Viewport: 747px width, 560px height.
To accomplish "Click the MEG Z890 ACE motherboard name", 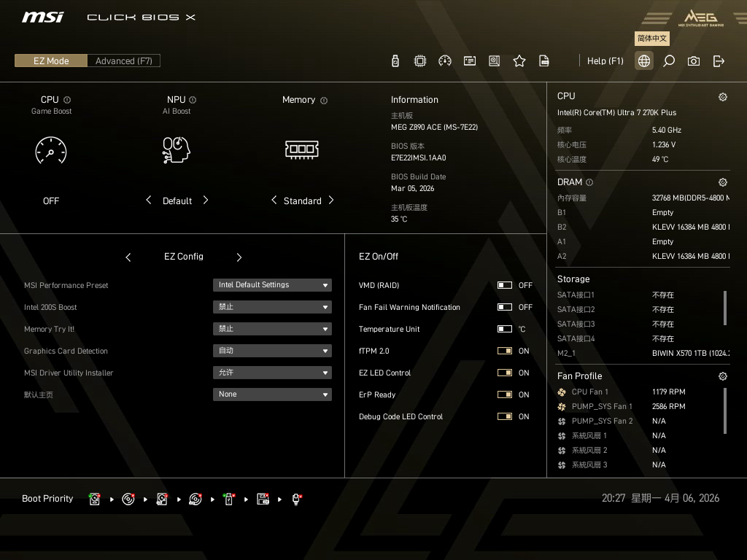I will (x=434, y=127).
